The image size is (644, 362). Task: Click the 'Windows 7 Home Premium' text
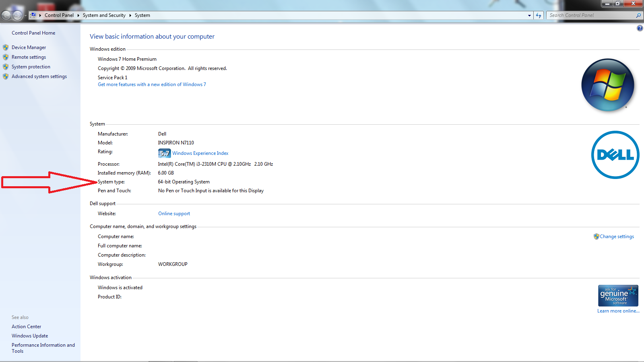coord(127,59)
